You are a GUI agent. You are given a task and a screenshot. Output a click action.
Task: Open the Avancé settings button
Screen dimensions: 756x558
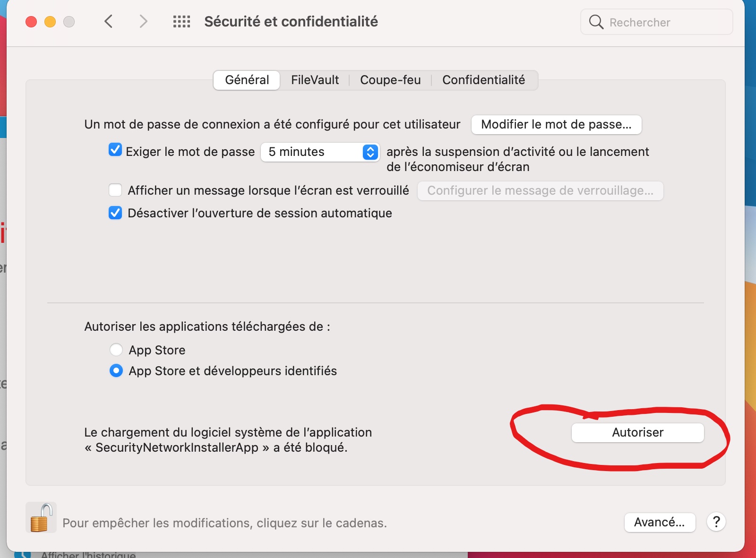coord(659,522)
